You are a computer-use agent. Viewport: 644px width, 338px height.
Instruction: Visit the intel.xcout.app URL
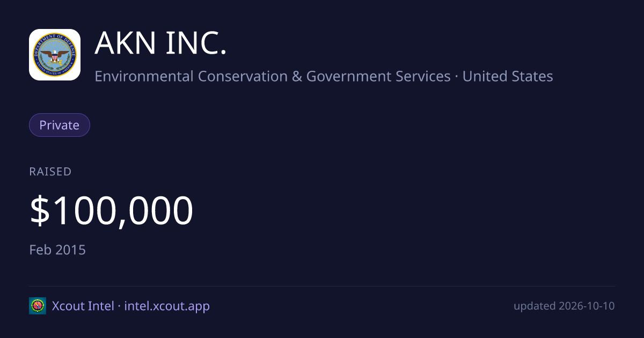[x=167, y=306]
